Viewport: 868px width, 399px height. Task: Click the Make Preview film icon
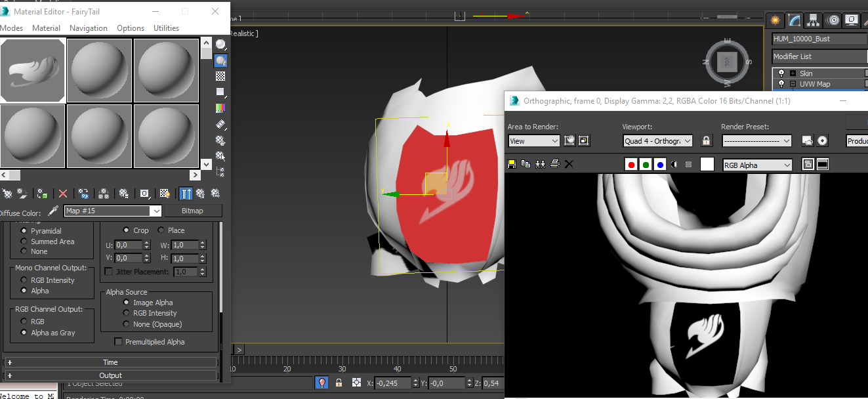point(221,124)
